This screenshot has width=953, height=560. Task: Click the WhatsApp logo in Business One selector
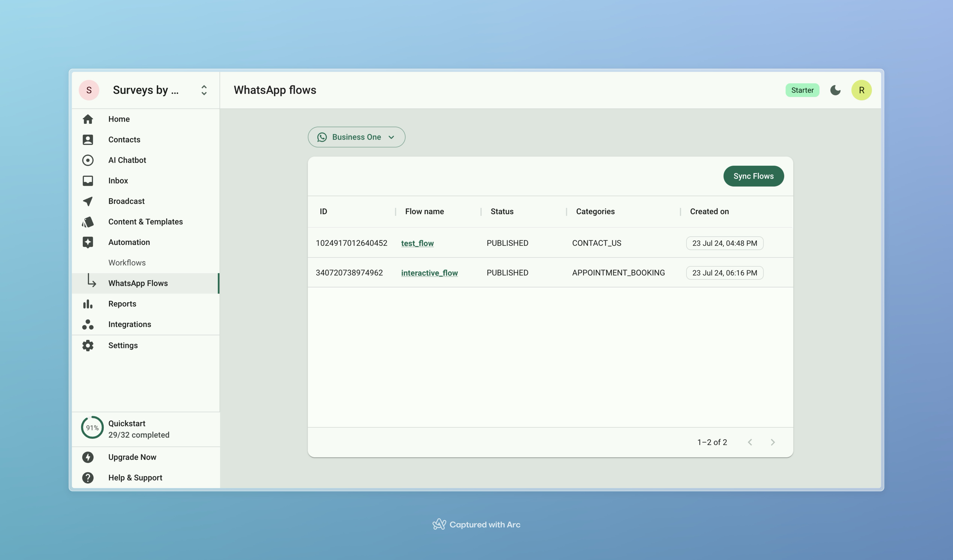tap(322, 137)
